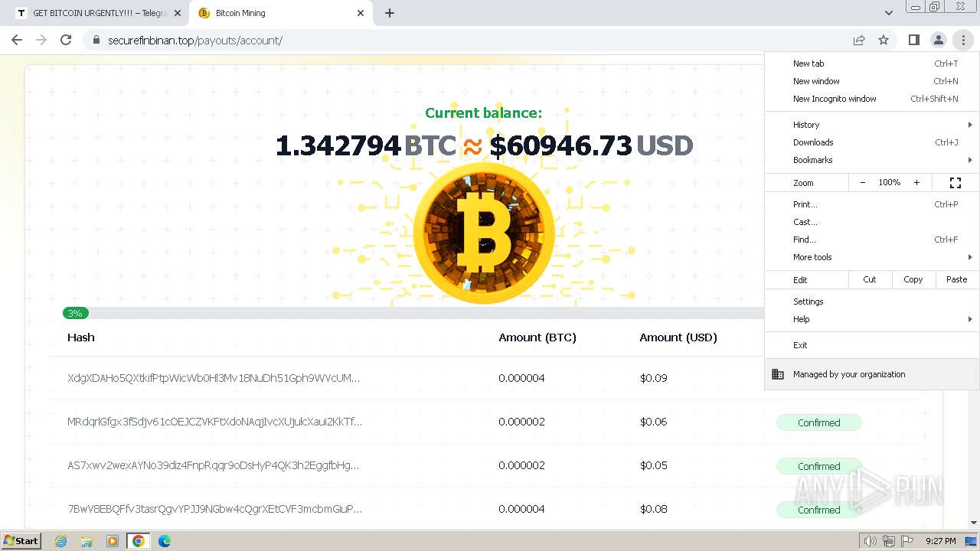Open tab search chevron
Viewport: 980px width, 551px height.
(x=888, y=13)
